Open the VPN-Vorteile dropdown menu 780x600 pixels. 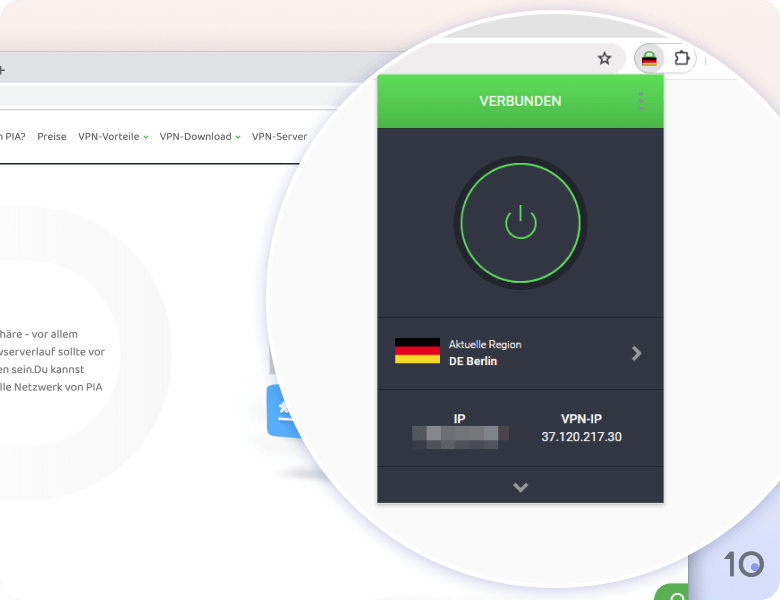tap(113, 136)
